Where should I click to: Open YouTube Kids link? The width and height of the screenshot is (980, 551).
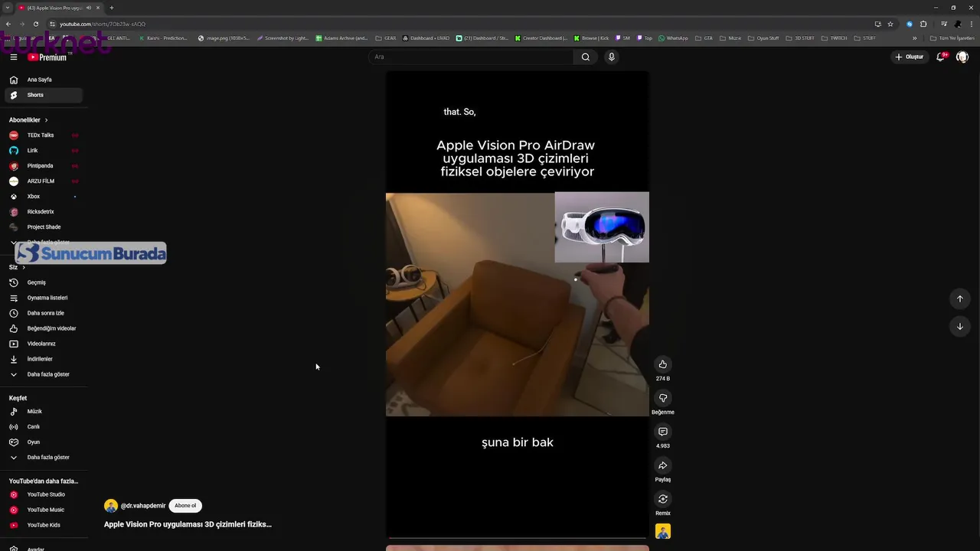[43, 525]
